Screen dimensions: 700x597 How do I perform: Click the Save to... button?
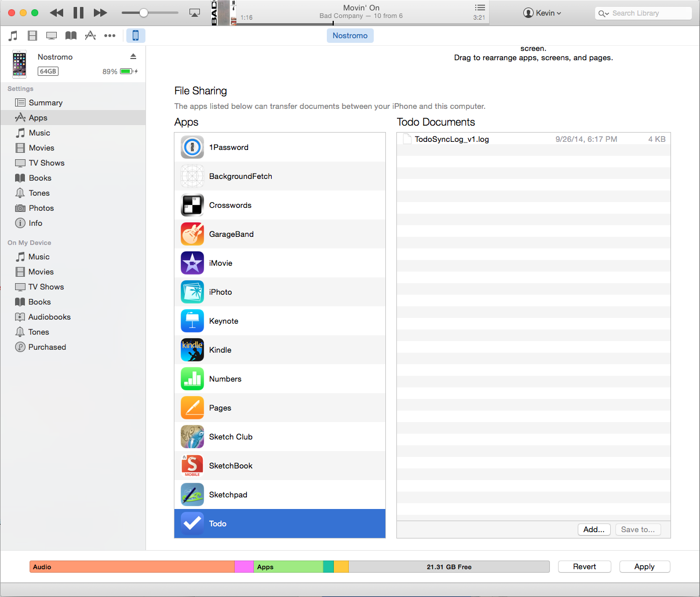(638, 529)
